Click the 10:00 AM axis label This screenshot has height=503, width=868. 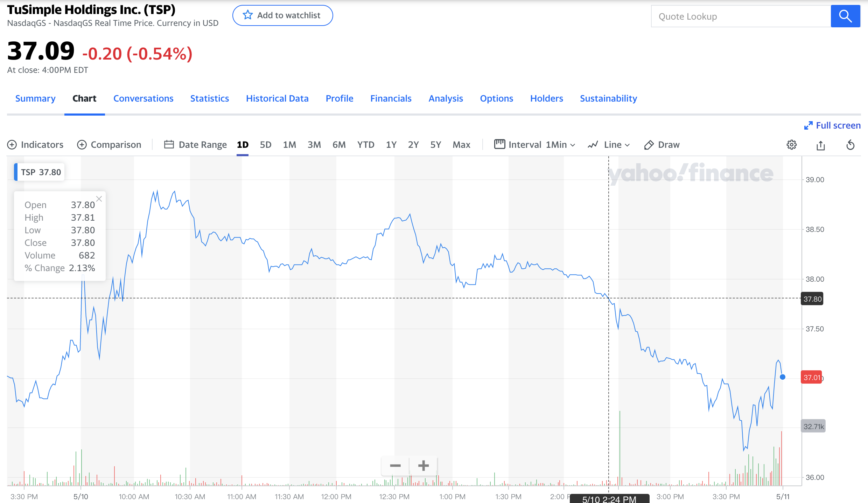tap(134, 497)
